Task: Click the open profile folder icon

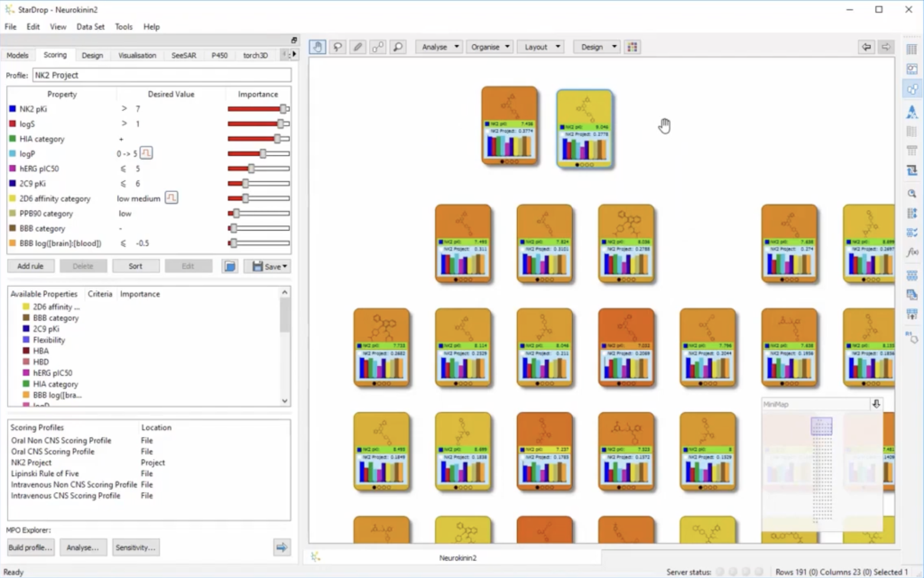Action: point(229,266)
